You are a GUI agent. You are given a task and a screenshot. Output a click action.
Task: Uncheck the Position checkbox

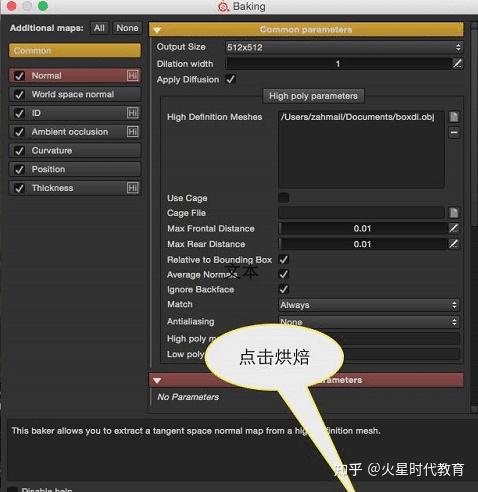click(19, 169)
